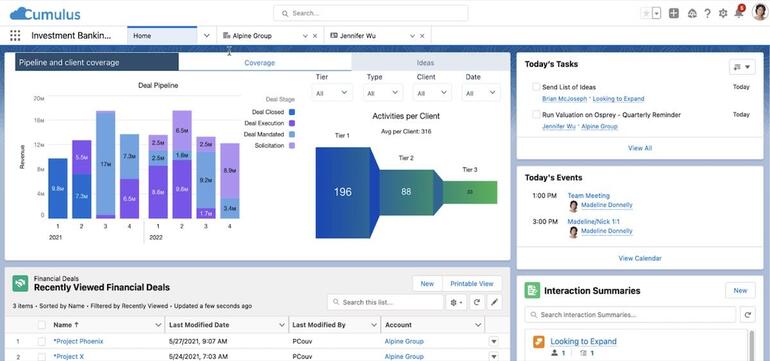
Task: Click the Deal Execution legend swatch
Action: [292, 123]
